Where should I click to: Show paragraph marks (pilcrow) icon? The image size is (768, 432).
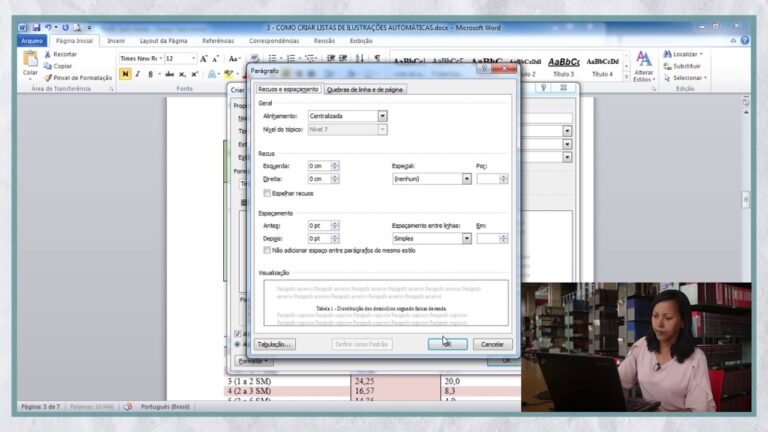[377, 58]
